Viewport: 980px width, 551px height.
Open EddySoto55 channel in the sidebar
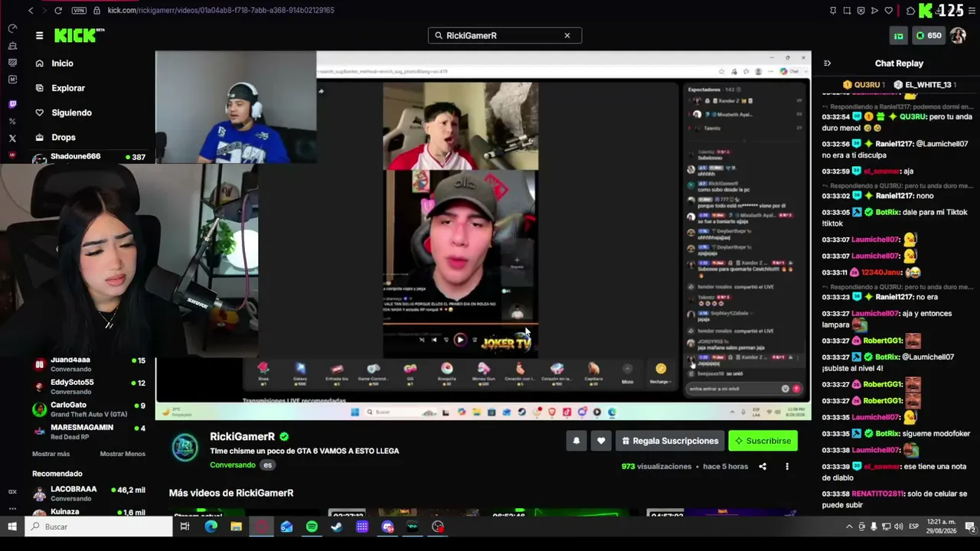[89, 386]
